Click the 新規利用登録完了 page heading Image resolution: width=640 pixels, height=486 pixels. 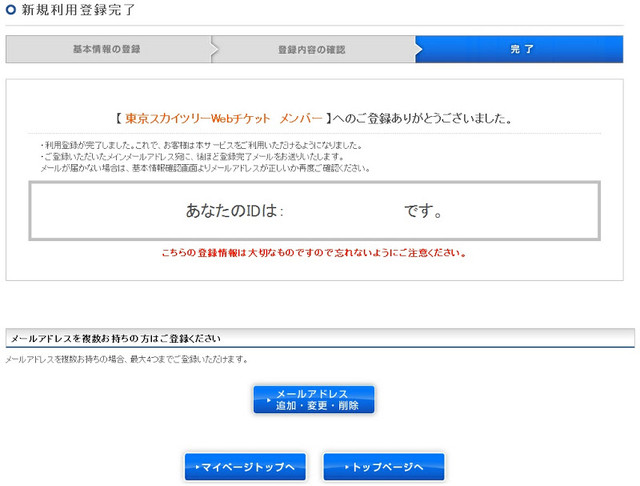tap(78, 10)
